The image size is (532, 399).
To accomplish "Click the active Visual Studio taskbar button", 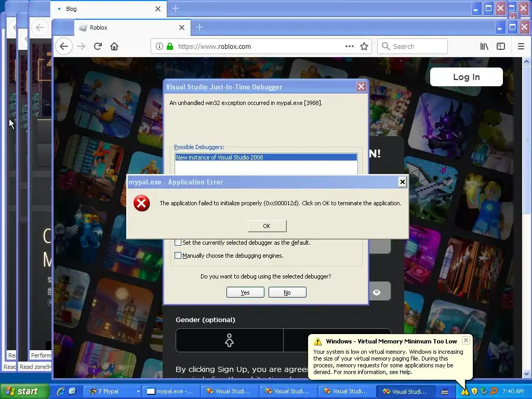I will pyautogui.click(x=406, y=391).
